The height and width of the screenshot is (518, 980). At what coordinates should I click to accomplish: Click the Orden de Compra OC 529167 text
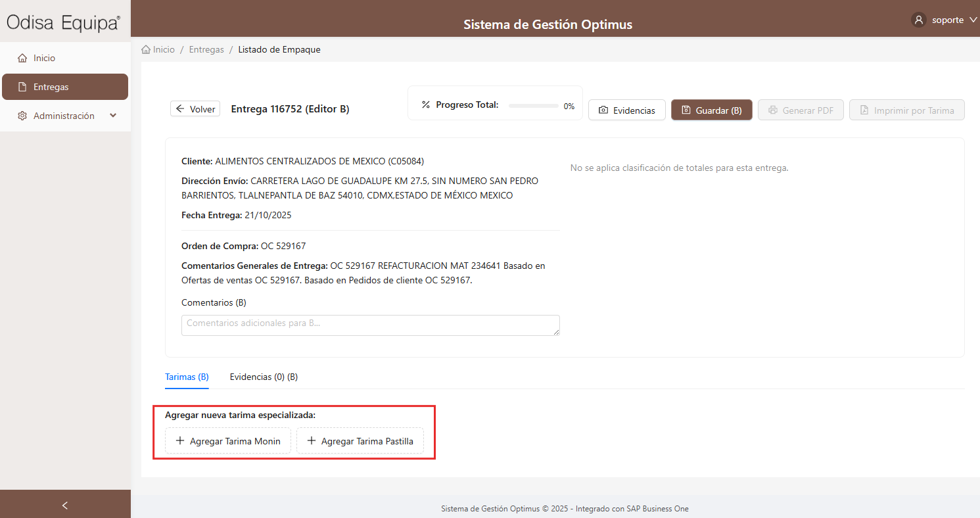244,246
